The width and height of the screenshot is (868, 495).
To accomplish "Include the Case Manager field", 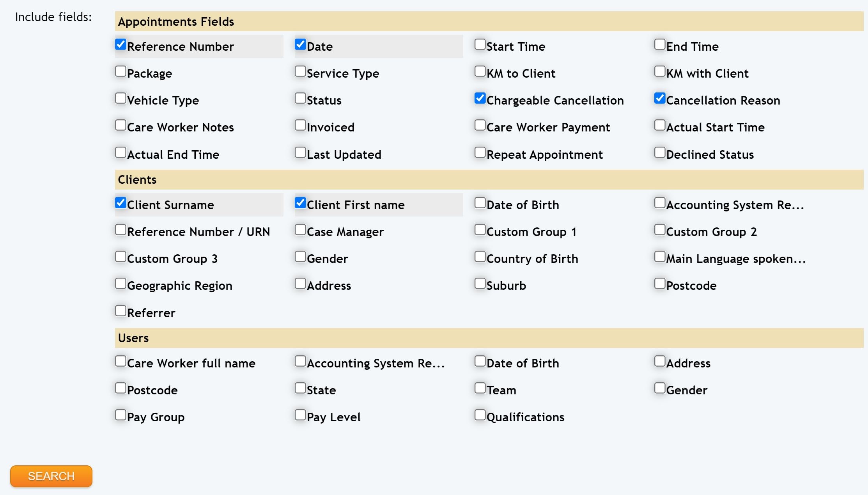I will (x=300, y=230).
